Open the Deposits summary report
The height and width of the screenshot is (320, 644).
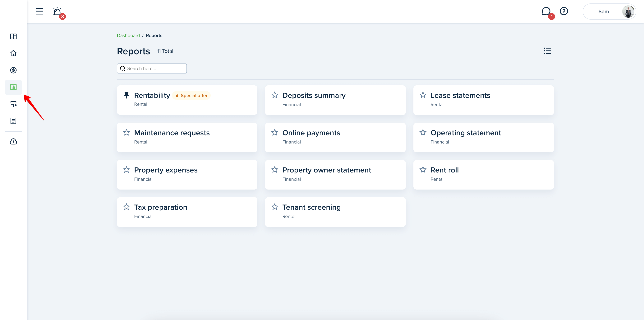coord(335,100)
